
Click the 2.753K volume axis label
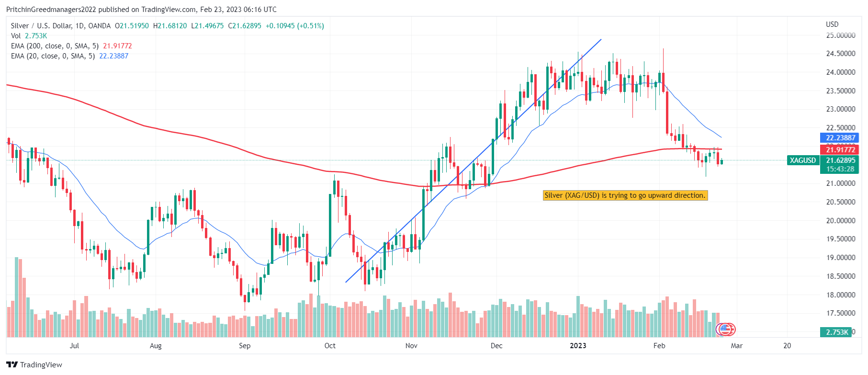836,332
